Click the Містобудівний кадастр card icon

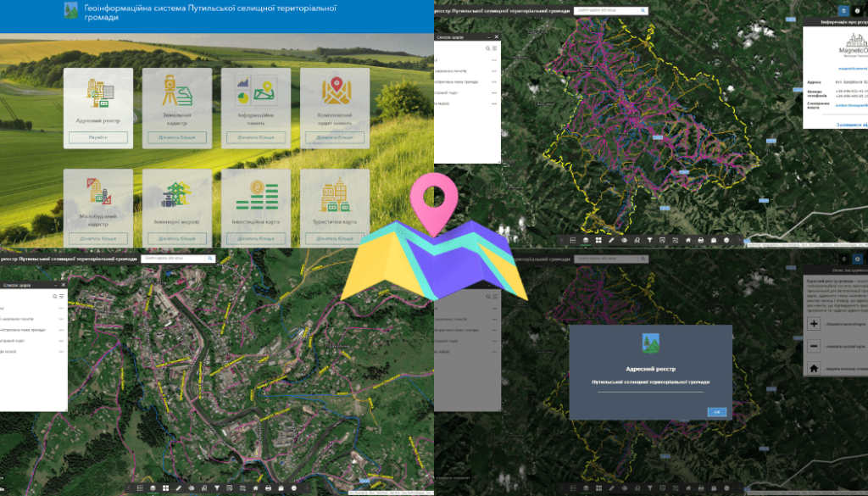98,191
